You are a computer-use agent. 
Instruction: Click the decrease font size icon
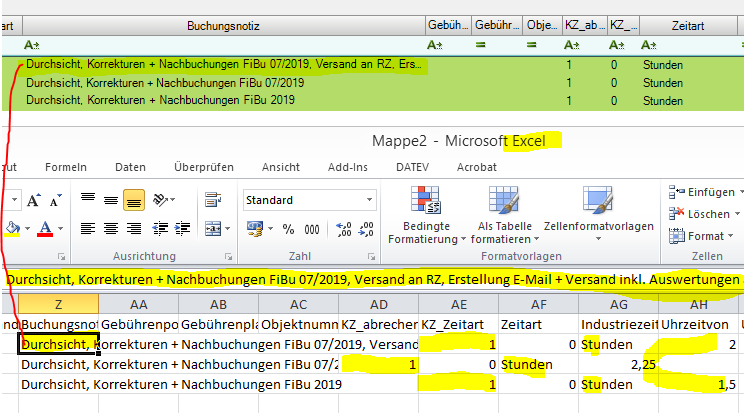(56, 200)
